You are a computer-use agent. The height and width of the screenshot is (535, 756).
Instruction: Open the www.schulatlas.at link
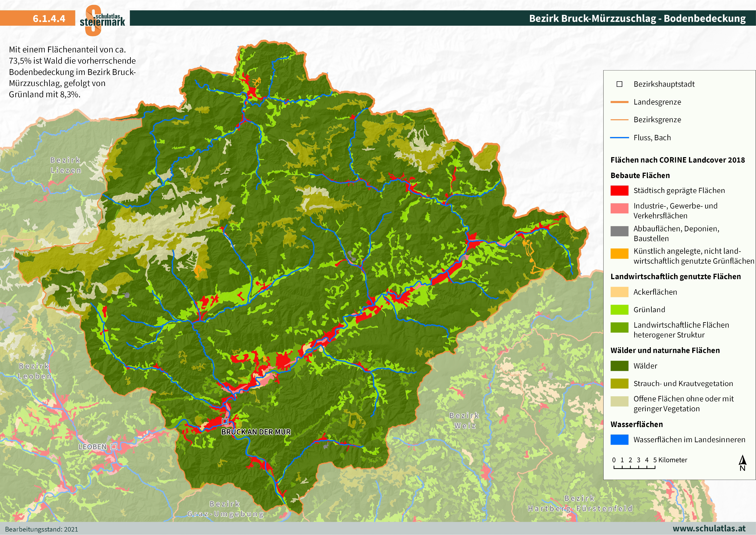point(709,528)
